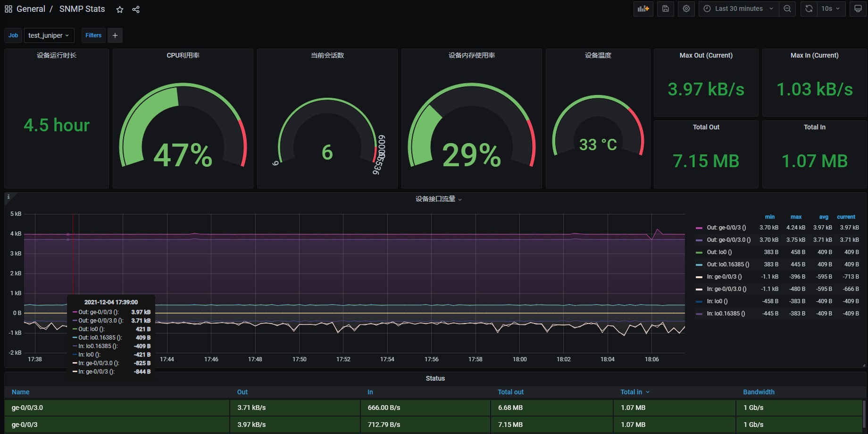This screenshot has height=434, width=868.
Task: Expand the Last 30 minutes time picker
Action: 738,9
